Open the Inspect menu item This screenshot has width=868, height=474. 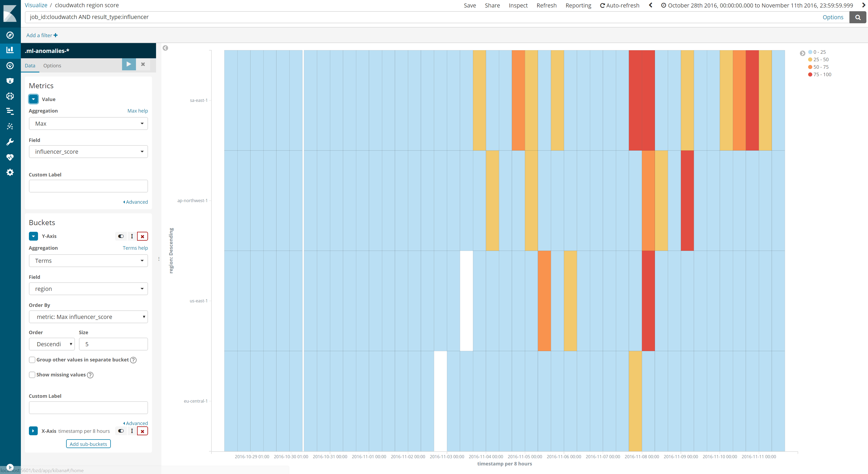[518, 5]
